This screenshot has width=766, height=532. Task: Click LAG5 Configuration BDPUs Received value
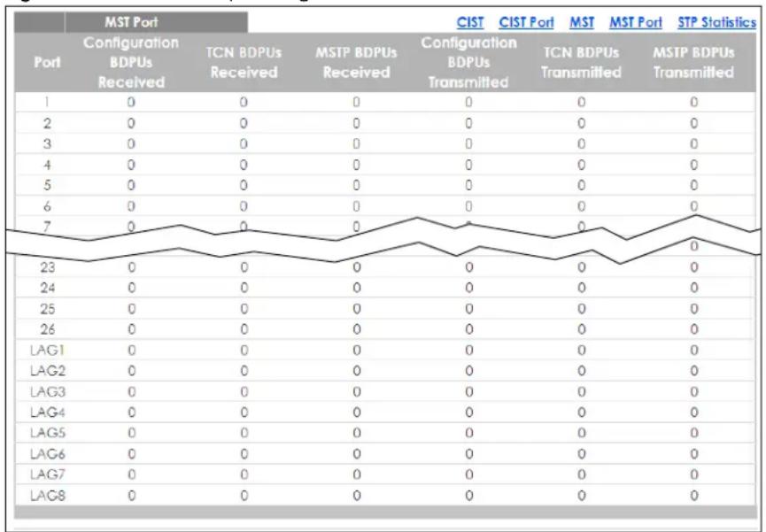click(131, 433)
